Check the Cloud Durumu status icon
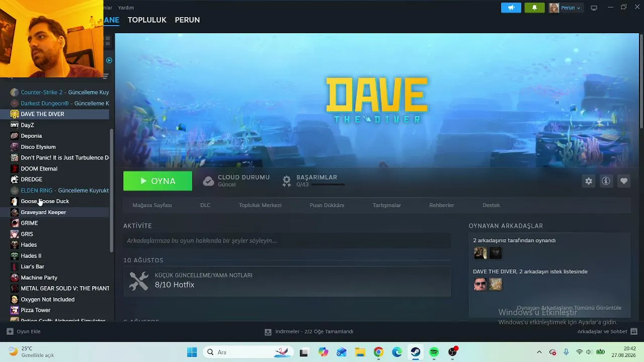The height and width of the screenshot is (362, 644). tap(208, 181)
